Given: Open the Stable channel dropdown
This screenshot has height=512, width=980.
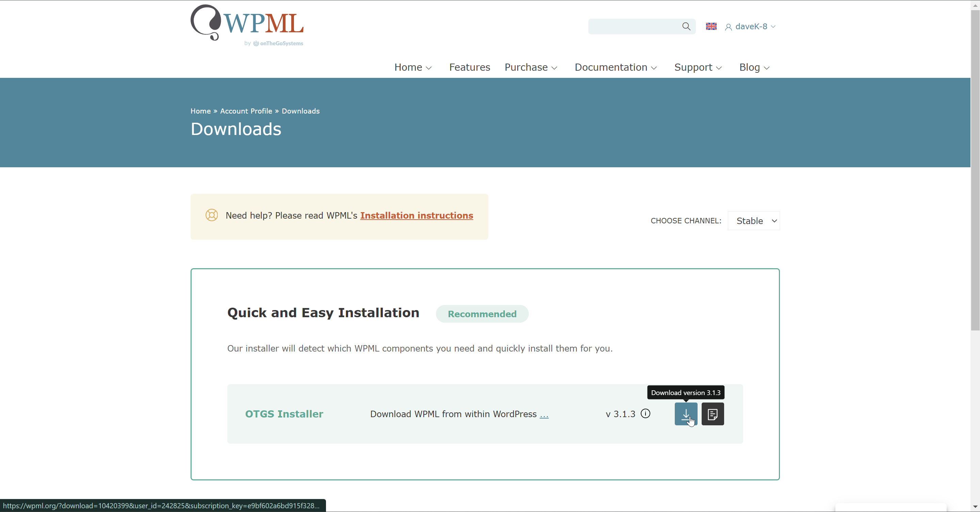Looking at the screenshot, I should click(x=753, y=220).
